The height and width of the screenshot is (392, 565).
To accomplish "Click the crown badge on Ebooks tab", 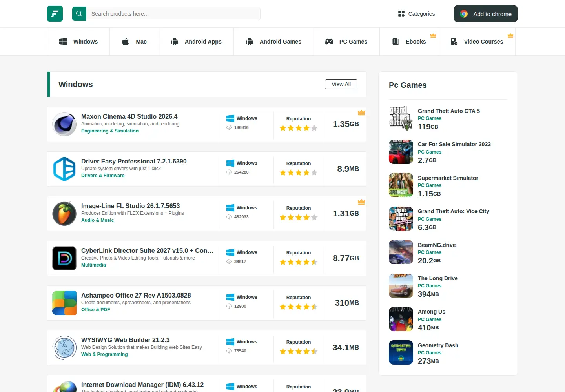I will [433, 36].
